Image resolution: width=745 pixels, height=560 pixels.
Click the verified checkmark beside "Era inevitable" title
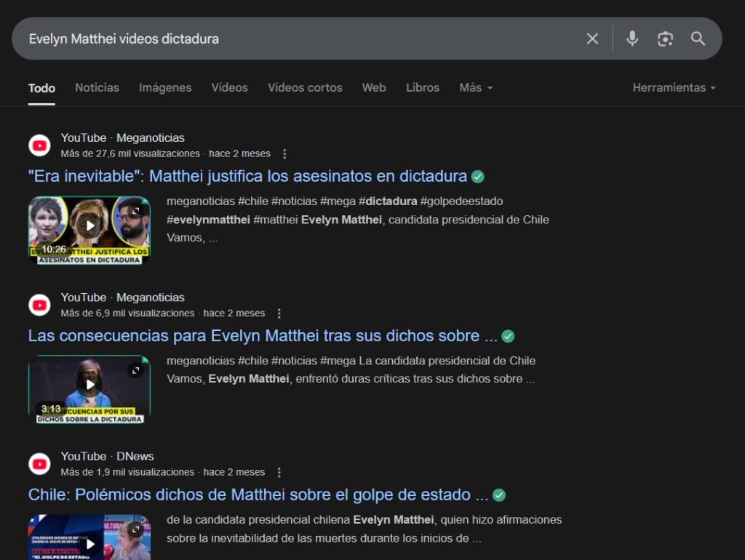[477, 177]
